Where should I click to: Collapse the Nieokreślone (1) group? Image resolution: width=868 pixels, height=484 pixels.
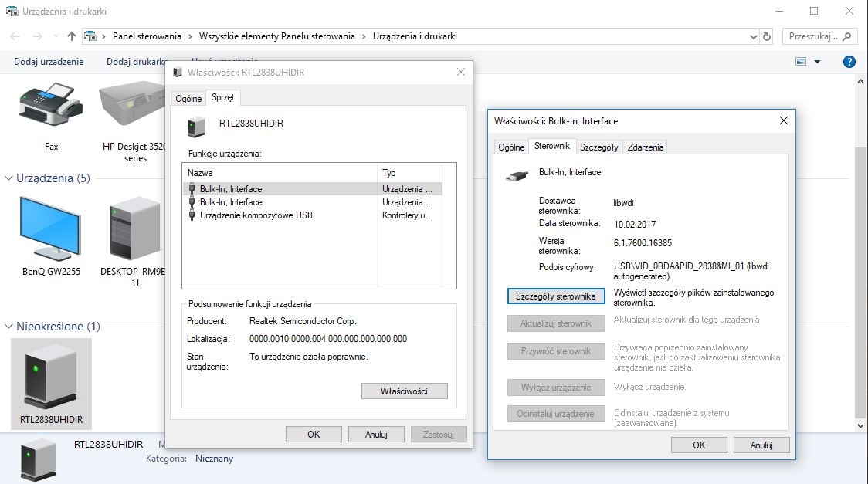coord(8,327)
